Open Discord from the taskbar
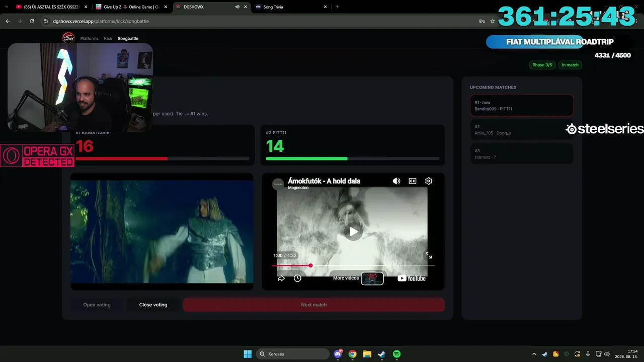The width and height of the screenshot is (644, 362). point(338,354)
